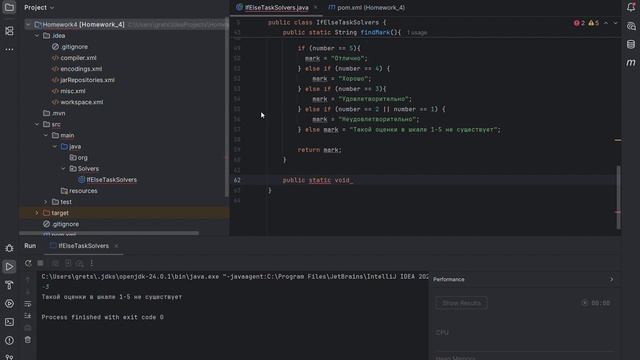This screenshot has width=640, height=360.
Task: Open more Run toolbar options menu
Action: click(91, 263)
